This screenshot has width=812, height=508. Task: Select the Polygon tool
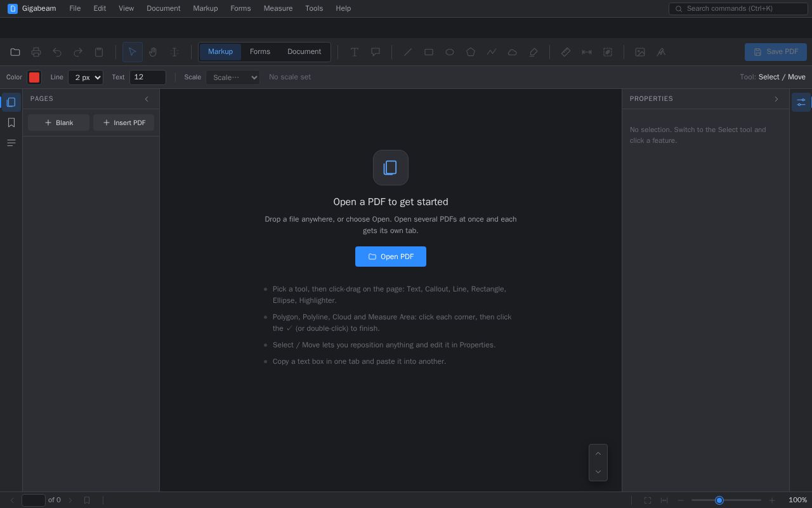(x=471, y=52)
